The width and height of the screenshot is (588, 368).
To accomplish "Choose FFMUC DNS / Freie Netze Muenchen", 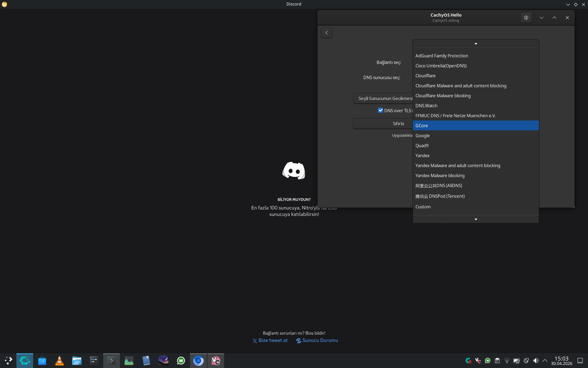I will pos(476,116).
